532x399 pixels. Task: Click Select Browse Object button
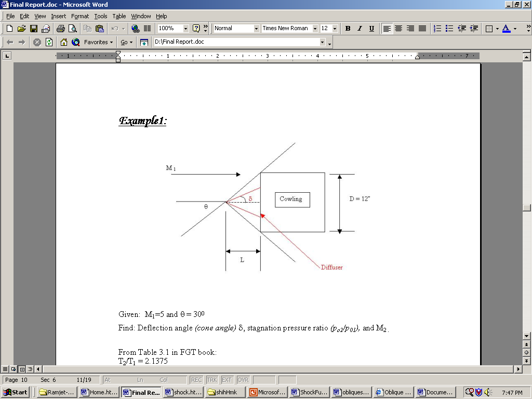click(x=526, y=352)
